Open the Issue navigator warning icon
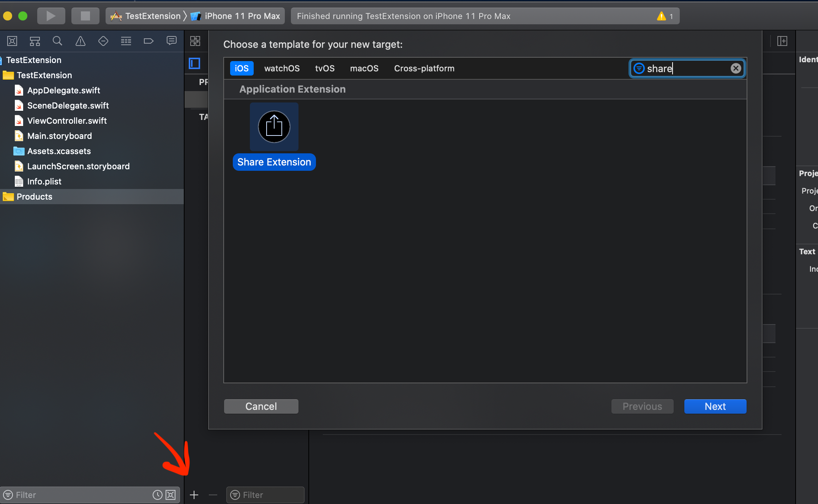The width and height of the screenshot is (818, 504). 81,41
